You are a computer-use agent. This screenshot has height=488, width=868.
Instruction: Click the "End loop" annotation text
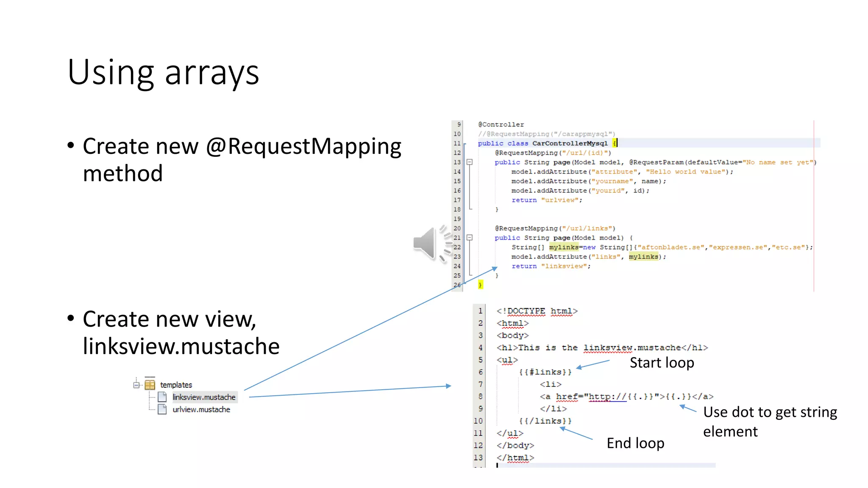635,443
